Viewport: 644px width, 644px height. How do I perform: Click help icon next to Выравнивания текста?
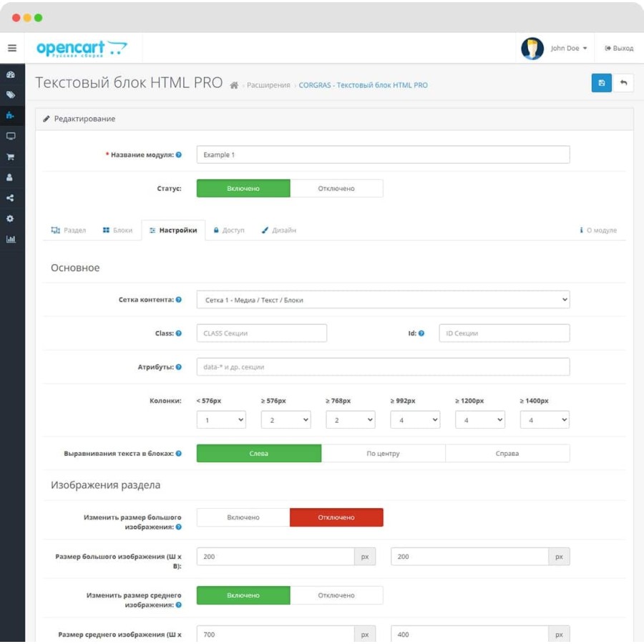pyautogui.click(x=179, y=454)
